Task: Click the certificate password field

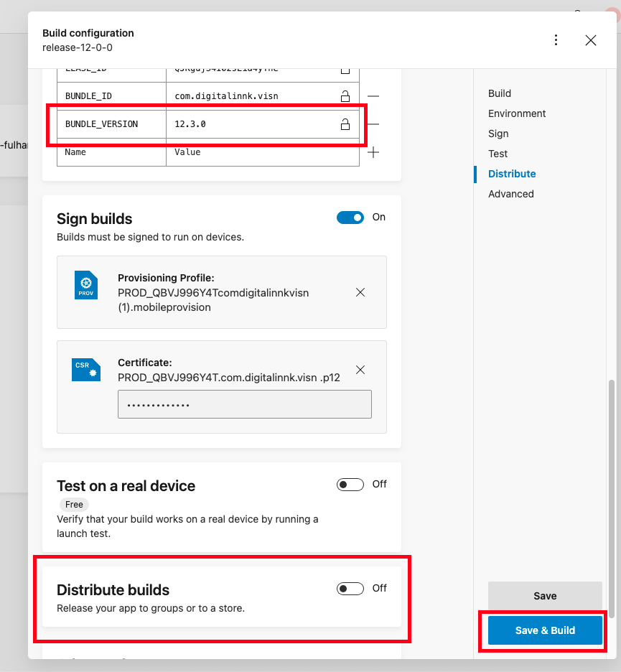Action: [244, 404]
